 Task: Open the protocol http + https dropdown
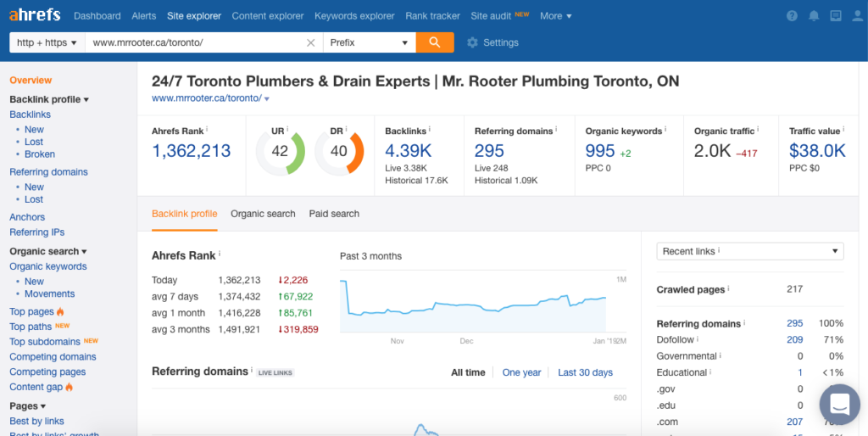click(47, 42)
